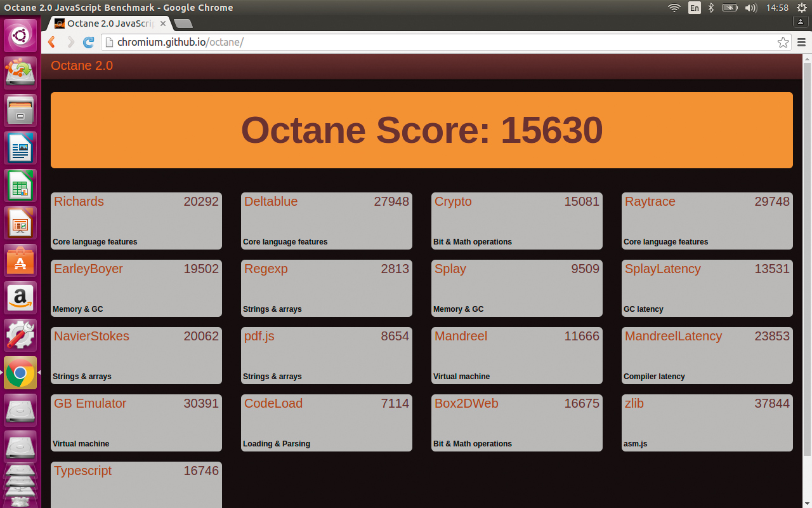Launch LibreOffice Impress from the dock

20,223
